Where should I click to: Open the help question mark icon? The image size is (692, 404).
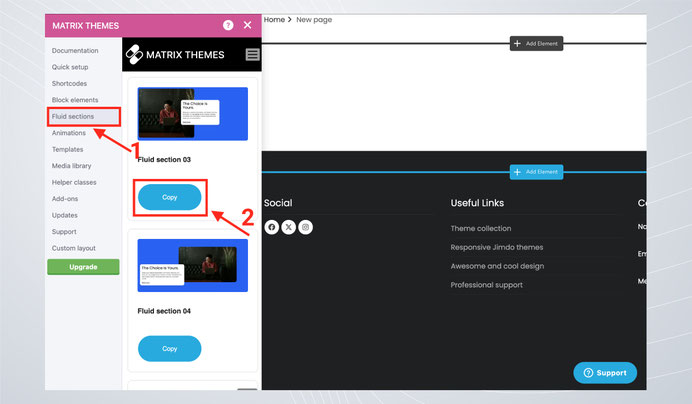click(228, 25)
